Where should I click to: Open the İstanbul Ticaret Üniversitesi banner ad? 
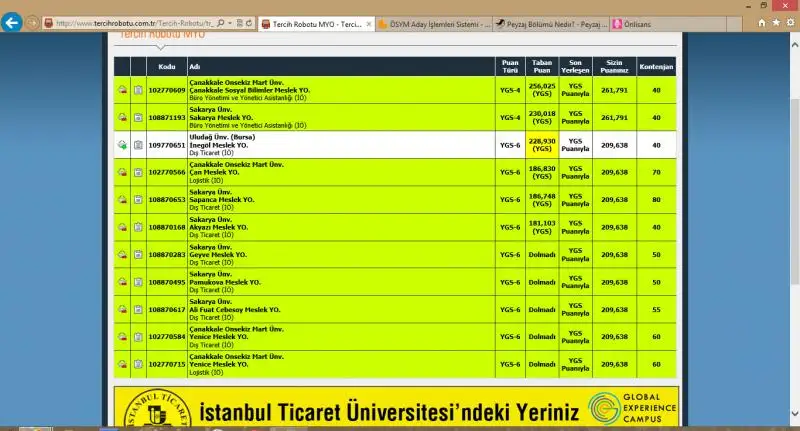tap(396, 411)
